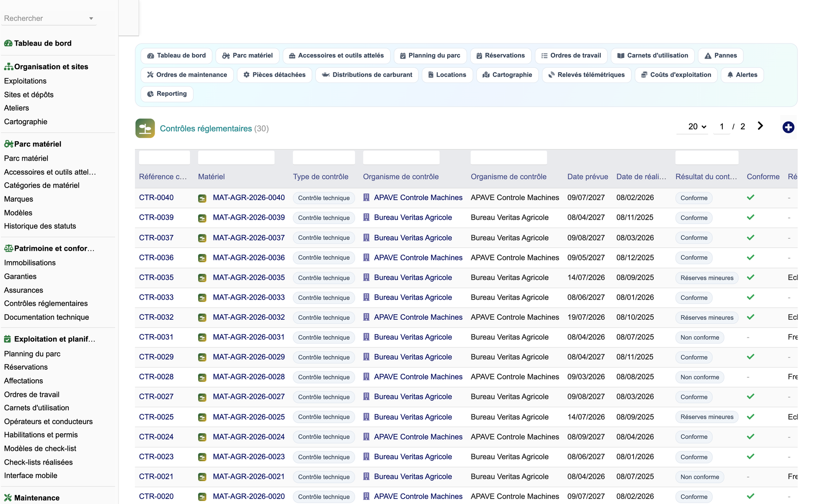815x504 pixels.
Task: Click the Parc matériel tractor icon in sidebar
Action: coord(8,144)
